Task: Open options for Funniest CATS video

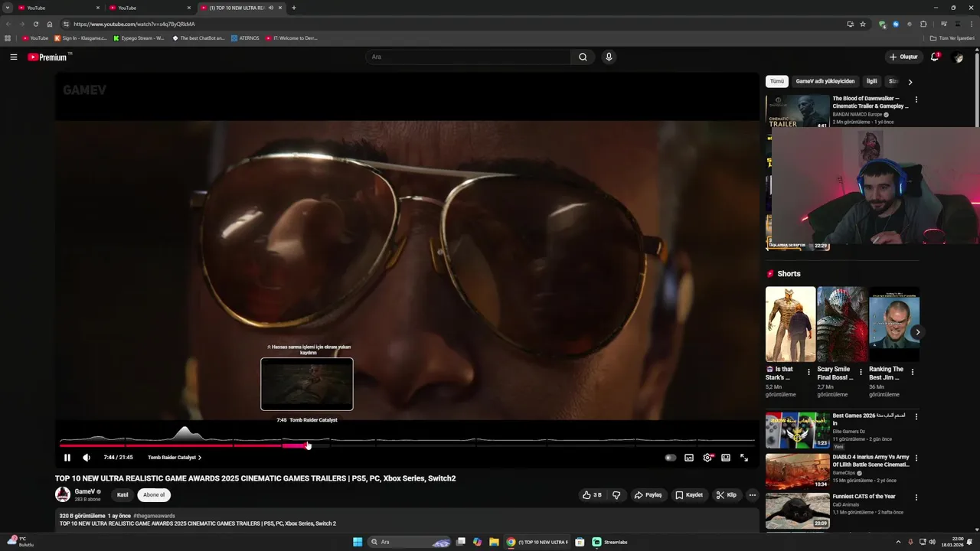Action: pyautogui.click(x=916, y=497)
